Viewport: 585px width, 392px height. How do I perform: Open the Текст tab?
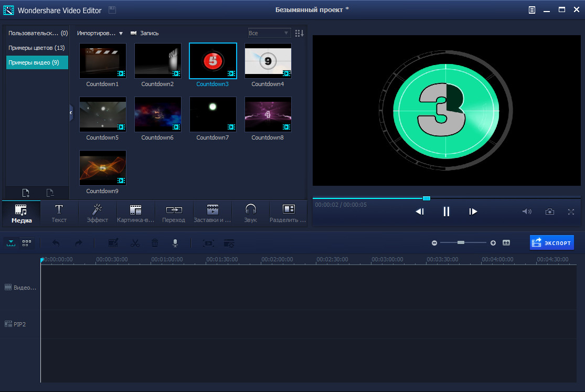59,213
